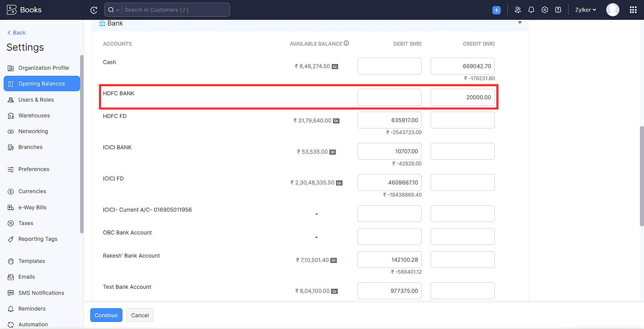Click the Search in Customers field
Image resolution: width=644 pixels, height=329 pixels.
pos(175,10)
